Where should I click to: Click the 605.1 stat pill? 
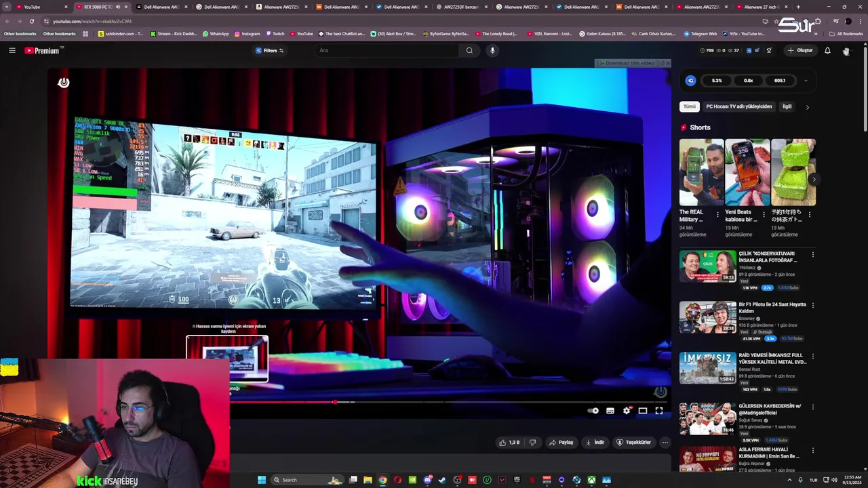(x=780, y=81)
